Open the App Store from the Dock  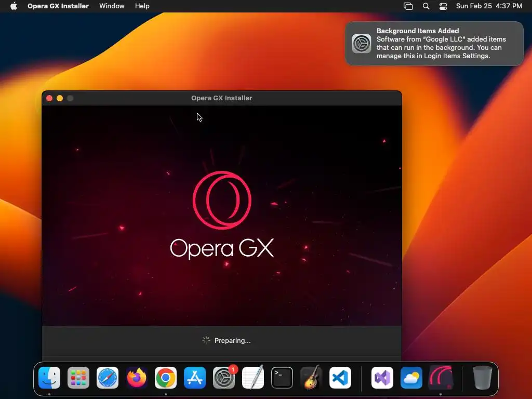pyautogui.click(x=195, y=378)
